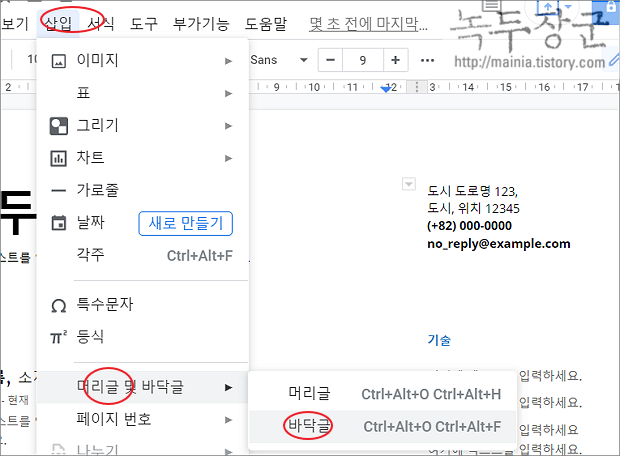Click the 가로줄 horizontal line icon
The image size is (620, 456).
coord(59,191)
